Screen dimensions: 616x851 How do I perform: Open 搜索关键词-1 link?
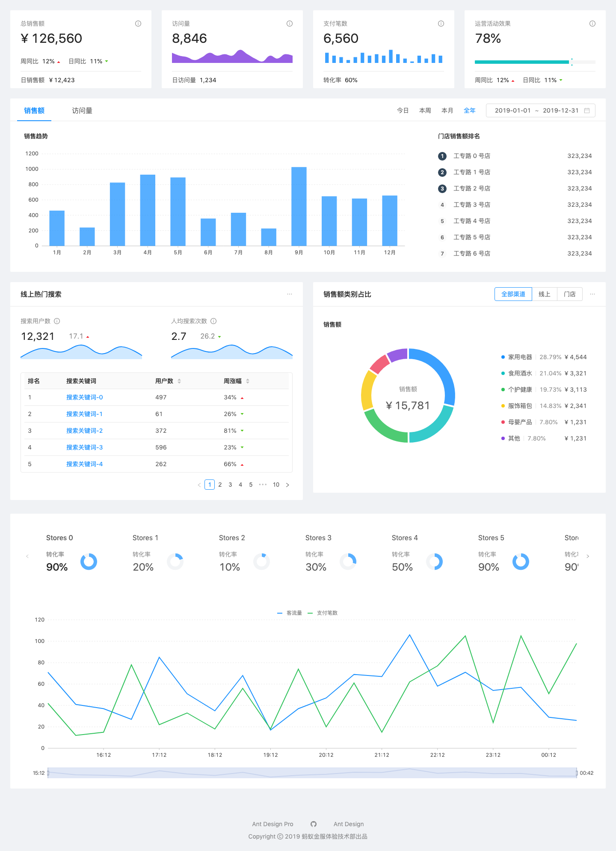[x=84, y=414]
